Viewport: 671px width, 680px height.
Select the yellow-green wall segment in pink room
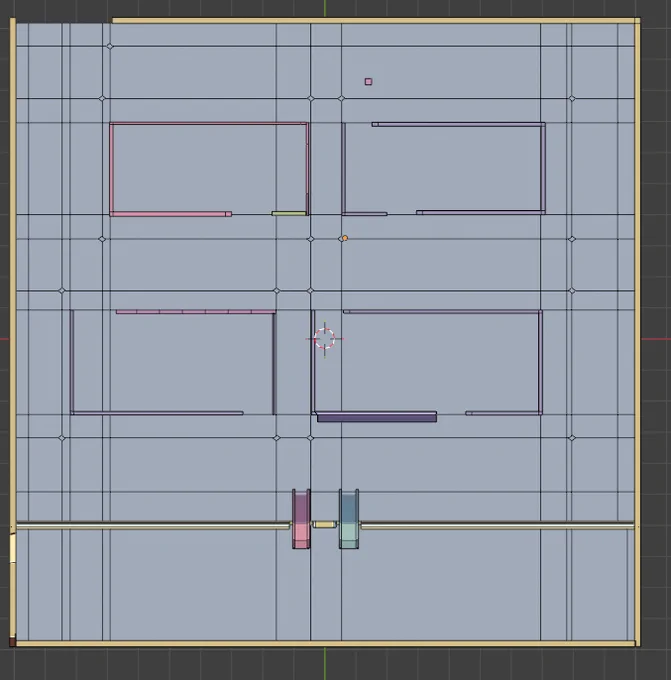[289, 213]
